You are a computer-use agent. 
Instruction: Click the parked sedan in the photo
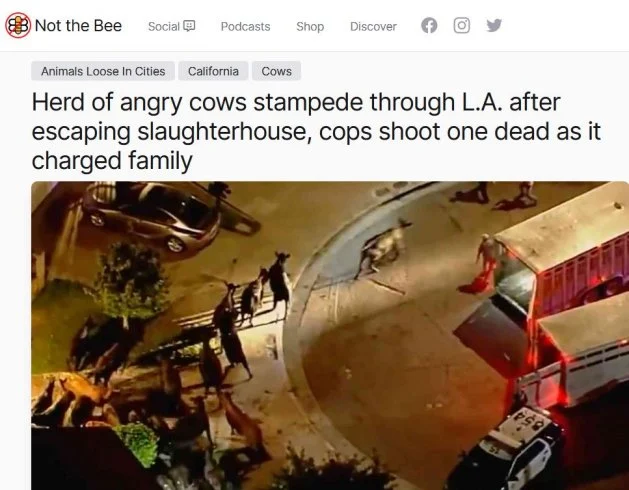point(152,216)
